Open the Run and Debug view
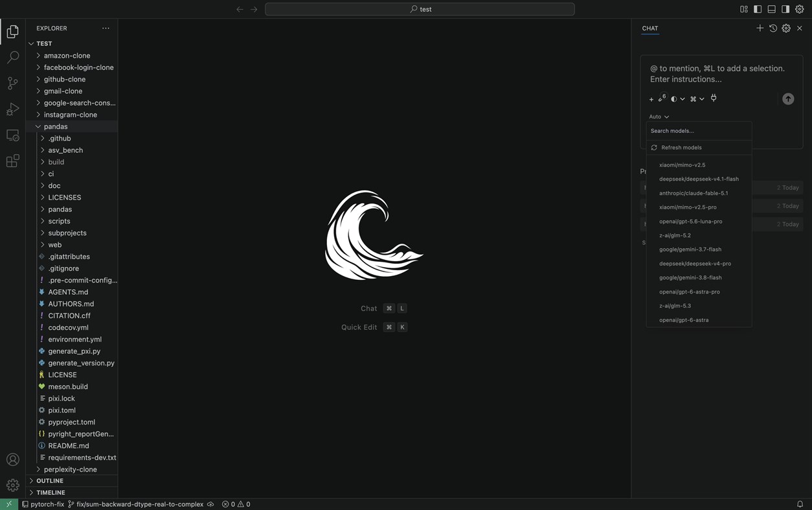The height and width of the screenshot is (510, 812). pos(13,109)
